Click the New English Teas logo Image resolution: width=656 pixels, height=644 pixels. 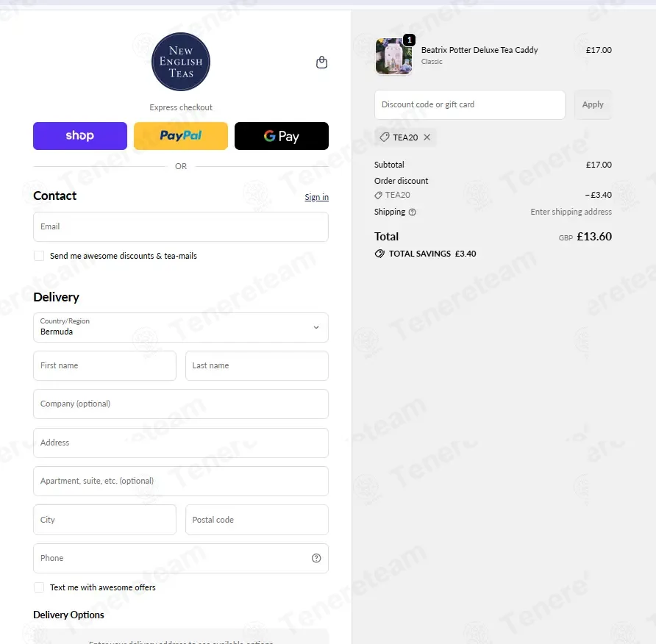(181, 62)
